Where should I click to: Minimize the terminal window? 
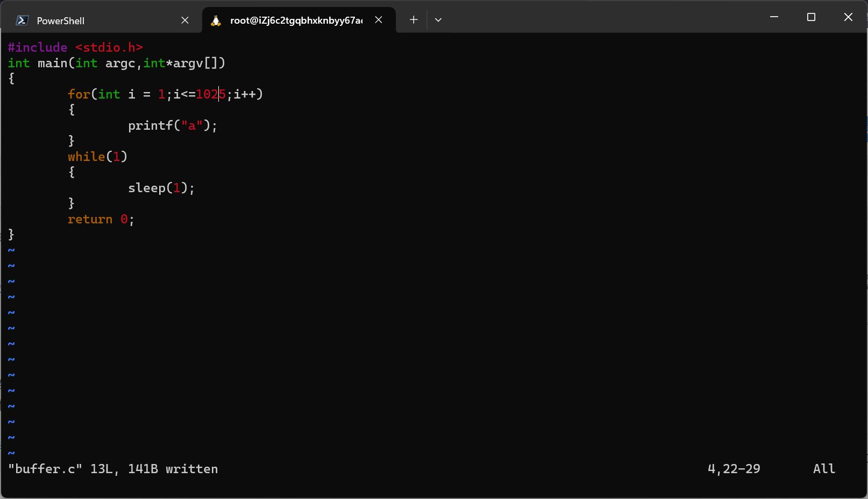tap(774, 17)
